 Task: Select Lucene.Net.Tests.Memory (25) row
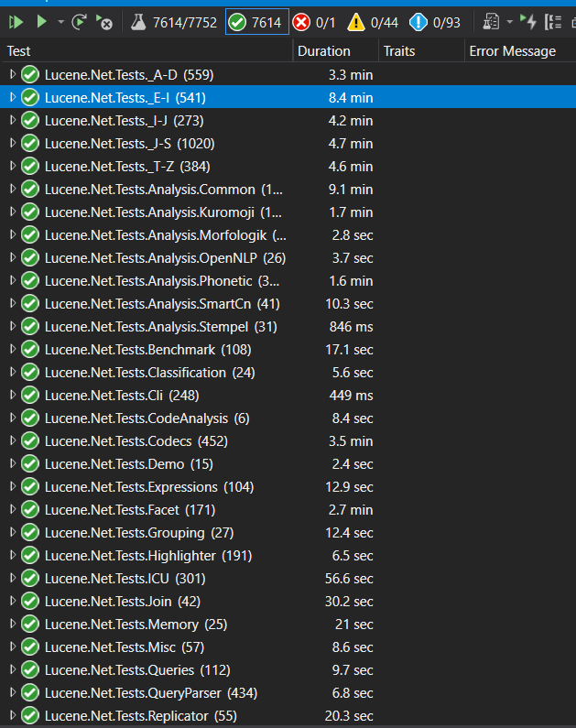(x=288, y=625)
